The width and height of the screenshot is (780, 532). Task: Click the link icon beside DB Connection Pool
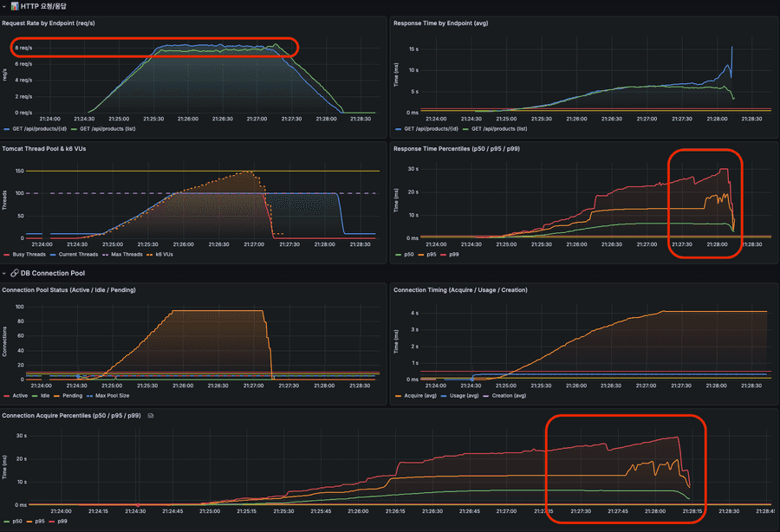[15, 274]
